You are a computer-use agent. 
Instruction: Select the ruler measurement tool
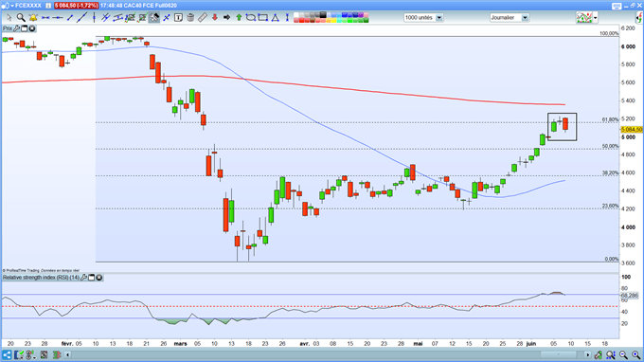tap(203, 18)
